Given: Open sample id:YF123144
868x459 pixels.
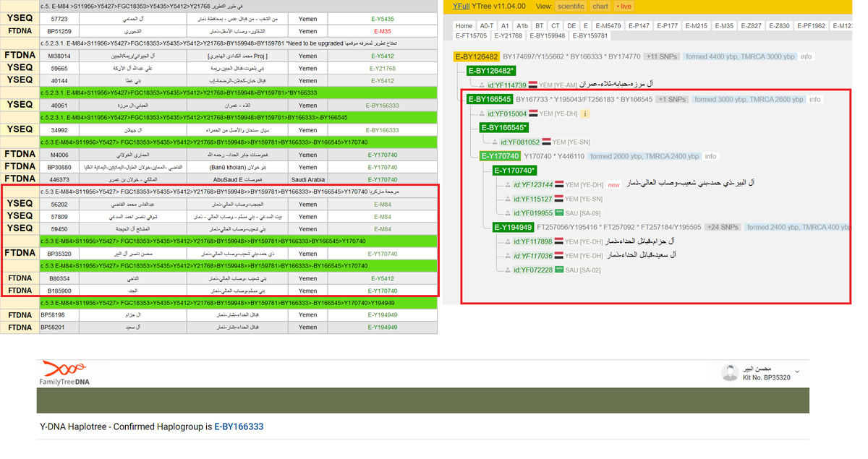Looking at the screenshot, I should point(534,184).
